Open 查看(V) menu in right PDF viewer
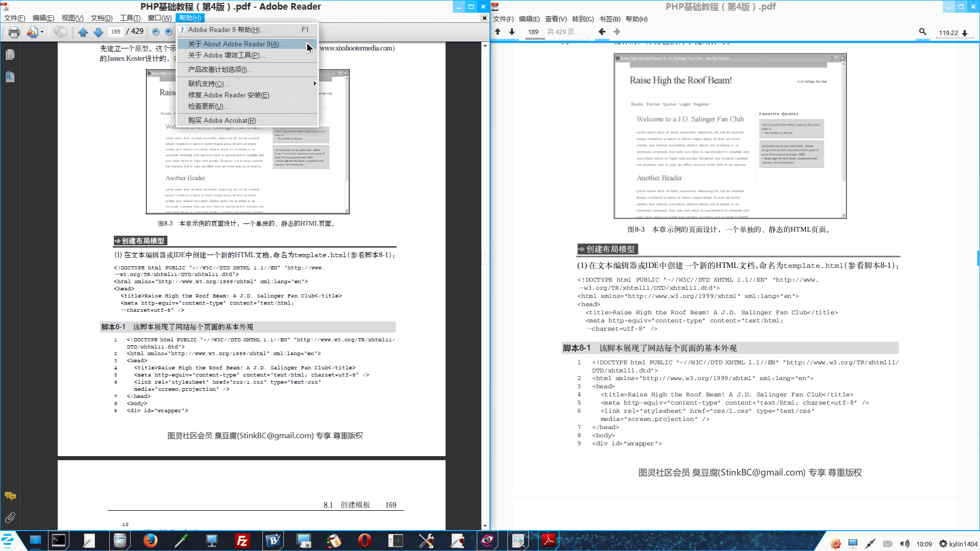The width and height of the screenshot is (980, 551). click(x=556, y=19)
